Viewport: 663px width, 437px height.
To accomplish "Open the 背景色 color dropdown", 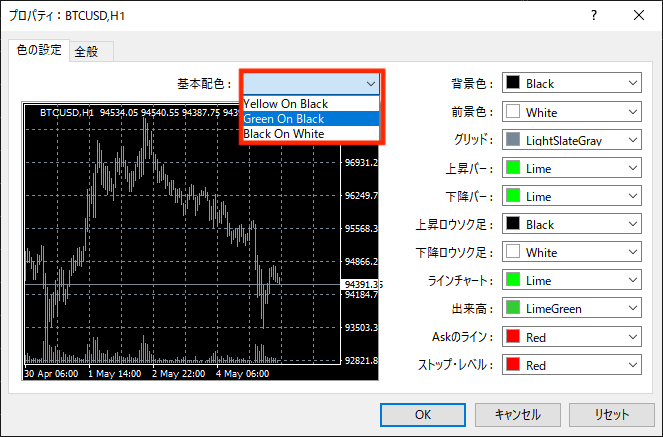I will [x=572, y=83].
